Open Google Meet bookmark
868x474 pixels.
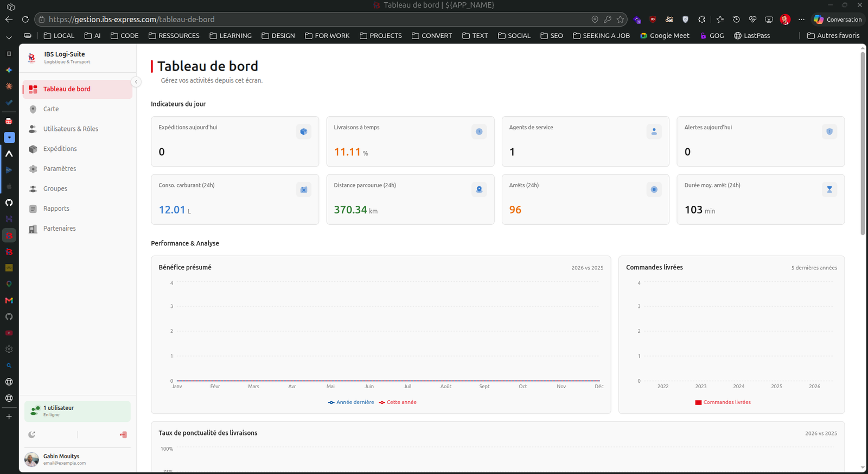[665, 36]
